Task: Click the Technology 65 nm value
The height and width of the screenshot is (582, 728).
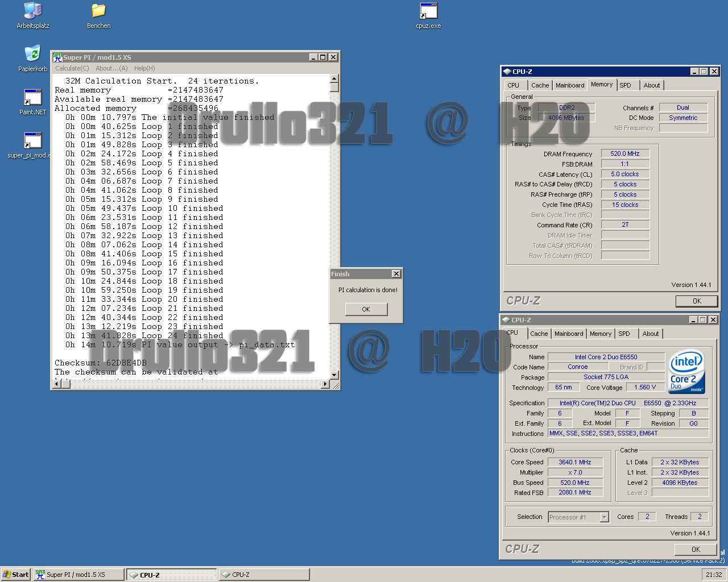Action: pyautogui.click(x=564, y=387)
